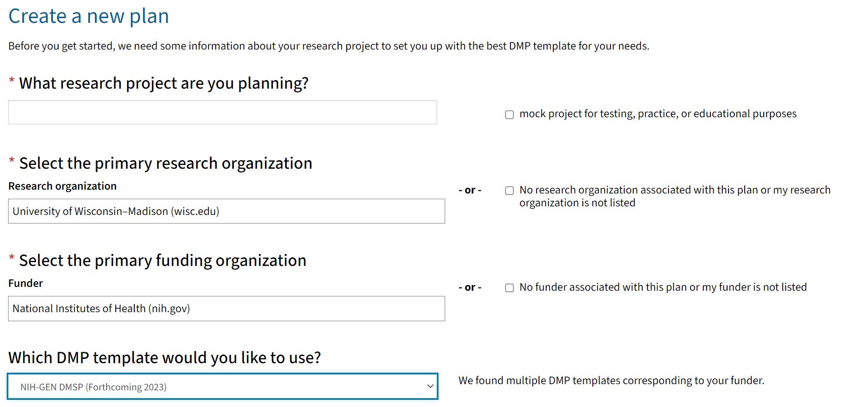Viewport: 868px width, 407px height.
Task: Click the "Research organization" field label
Action: 62,186
